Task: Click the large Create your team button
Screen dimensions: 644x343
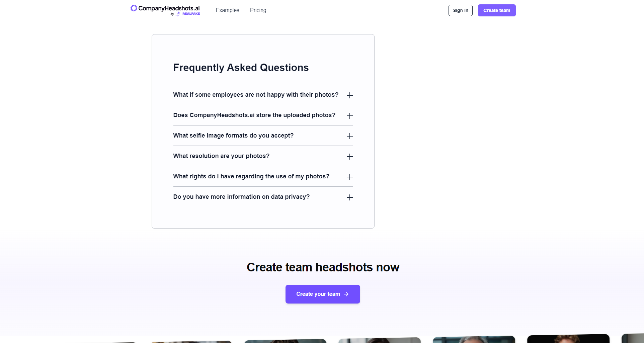Action: [x=322, y=294]
